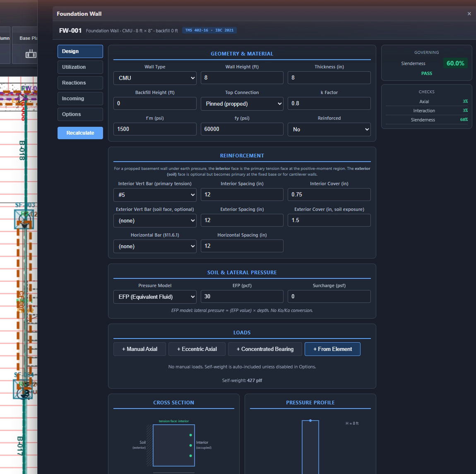476x474 pixels.
Task: Open the Reinforced dropdown
Action: click(329, 129)
